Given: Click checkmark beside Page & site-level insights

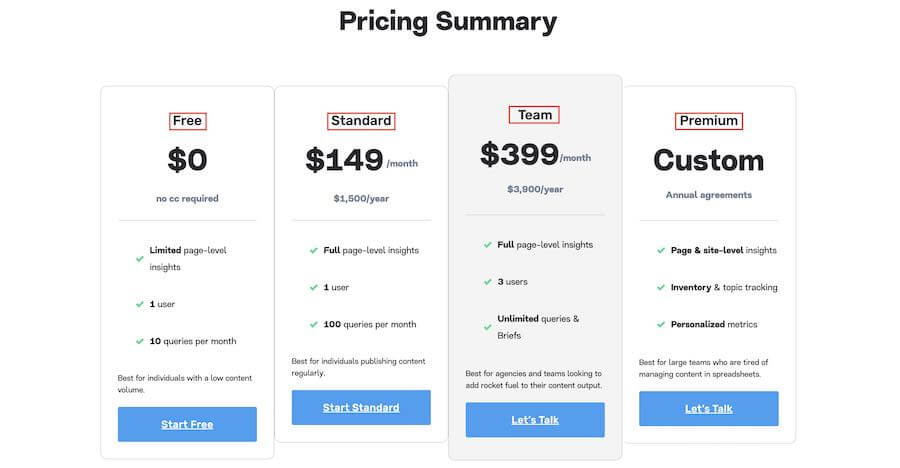Looking at the screenshot, I should 661,250.
